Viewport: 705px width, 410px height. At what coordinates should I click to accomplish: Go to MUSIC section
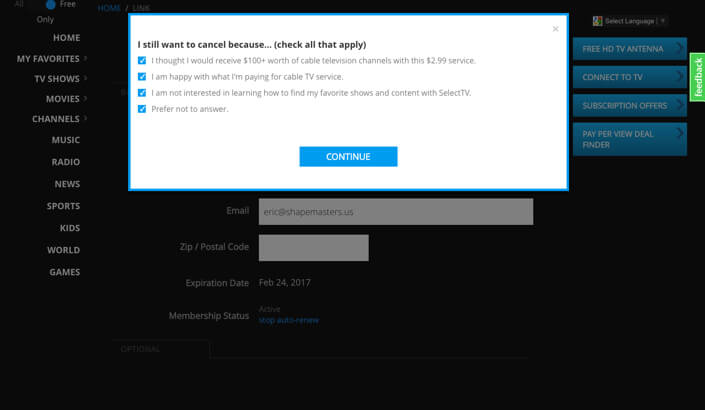tap(66, 140)
